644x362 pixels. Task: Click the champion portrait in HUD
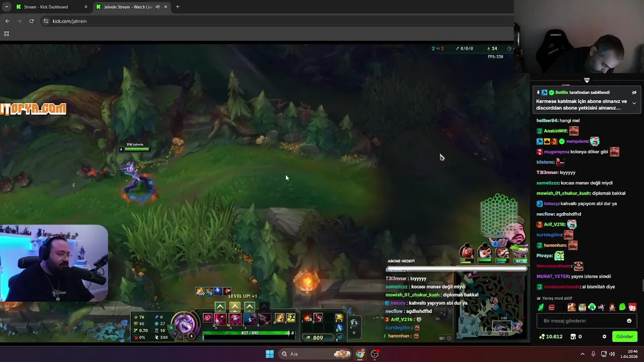point(185,324)
